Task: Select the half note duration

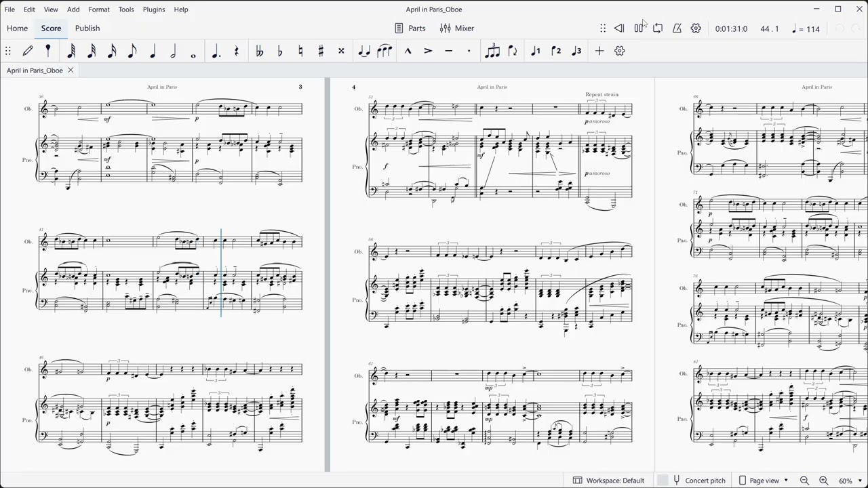Action: click(173, 51)
